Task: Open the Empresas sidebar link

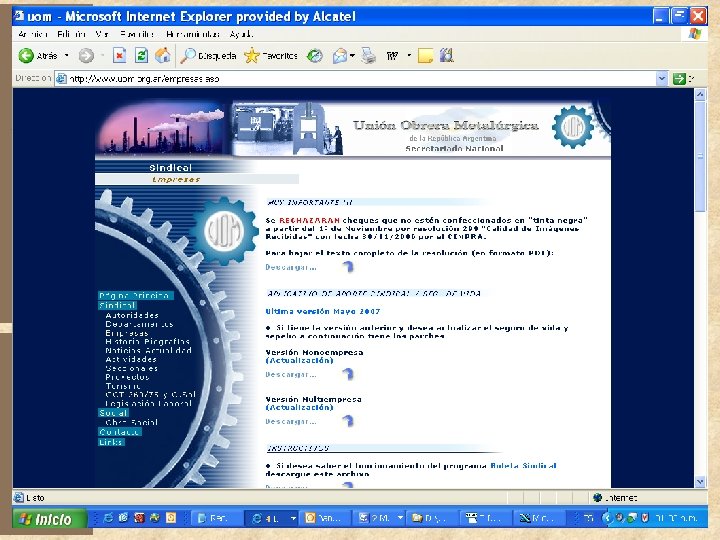Action: coord(127,333)
